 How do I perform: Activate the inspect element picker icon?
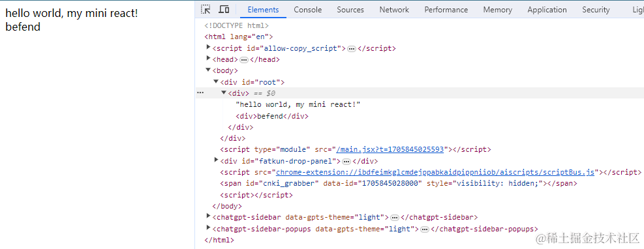click(206, 9)
